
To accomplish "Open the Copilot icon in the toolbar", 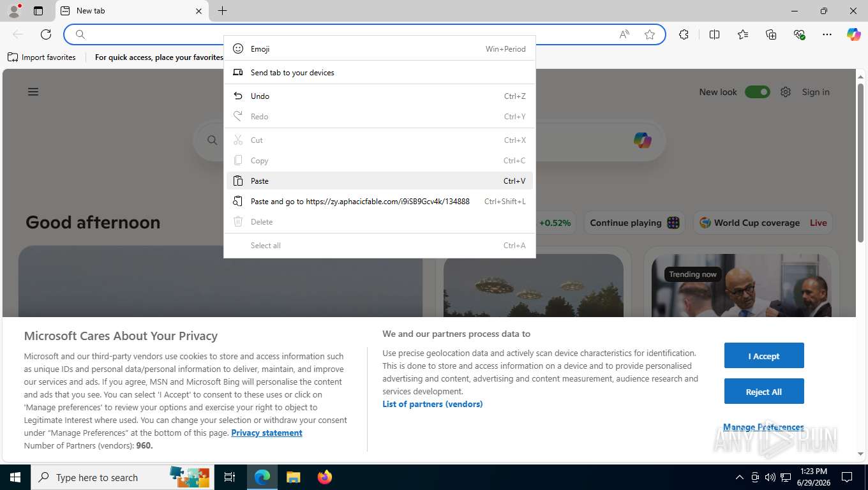I will tap(853, 34).
